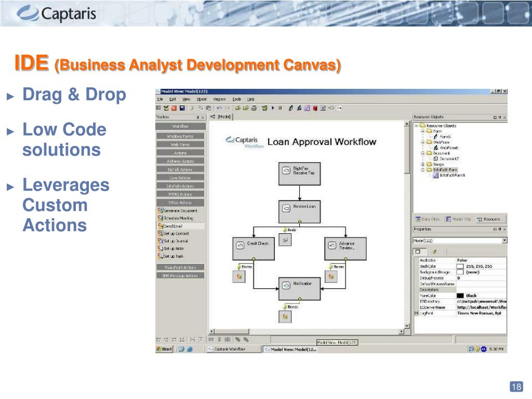The image size is (532, 399).
Task: Click the Windows Start button
Action: tap(164, 349)
